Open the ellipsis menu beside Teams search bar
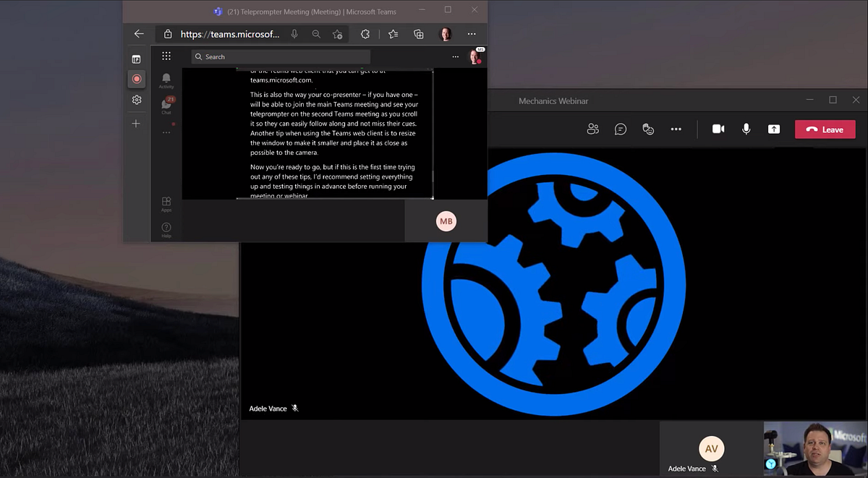This screenshot has width=868, height=478. 455,56
